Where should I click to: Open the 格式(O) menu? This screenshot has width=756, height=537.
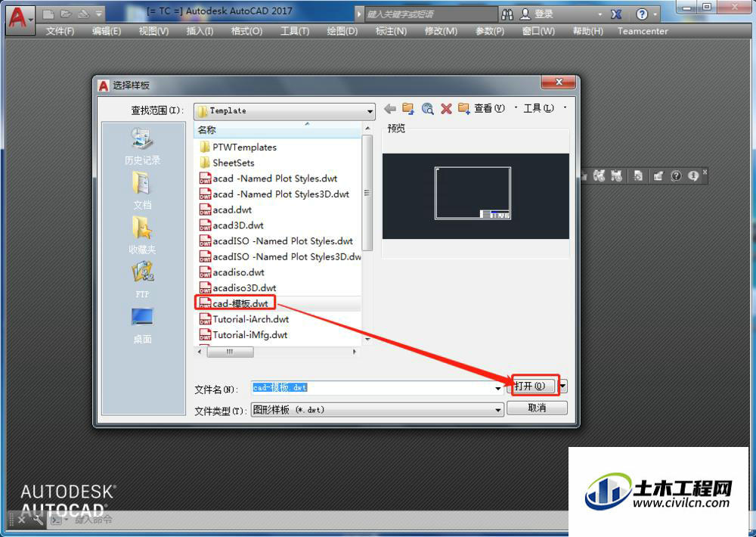pyautogui.click(x=247, y=31)
